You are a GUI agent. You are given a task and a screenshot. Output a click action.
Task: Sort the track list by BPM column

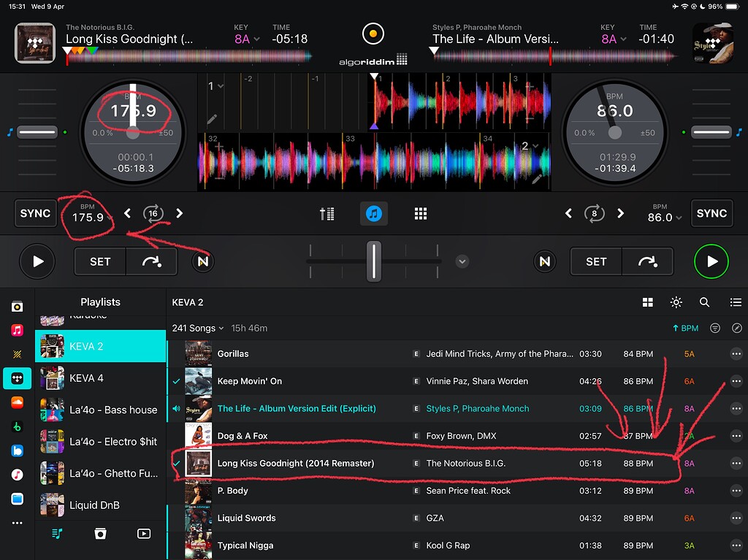click(x=685, y=329)
